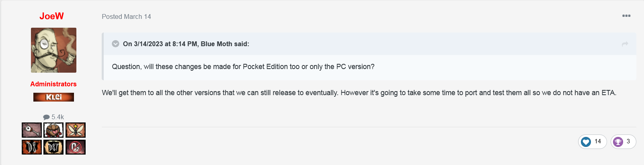View the 3 trophy reactions count
The width and height of the screenshot is (644, 165).
tap(628, 141)
